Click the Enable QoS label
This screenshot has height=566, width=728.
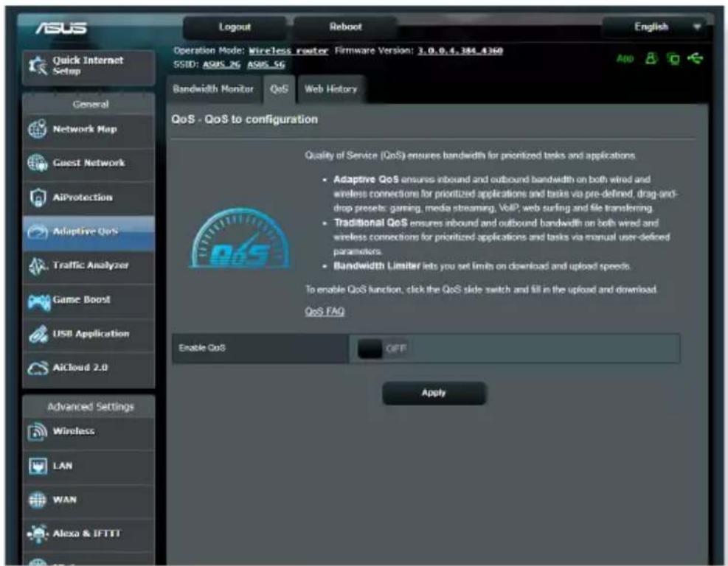[x=202, y=348]
